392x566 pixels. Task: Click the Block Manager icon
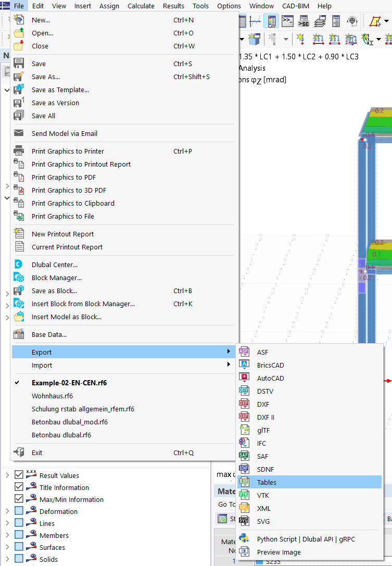pos(19,278)
